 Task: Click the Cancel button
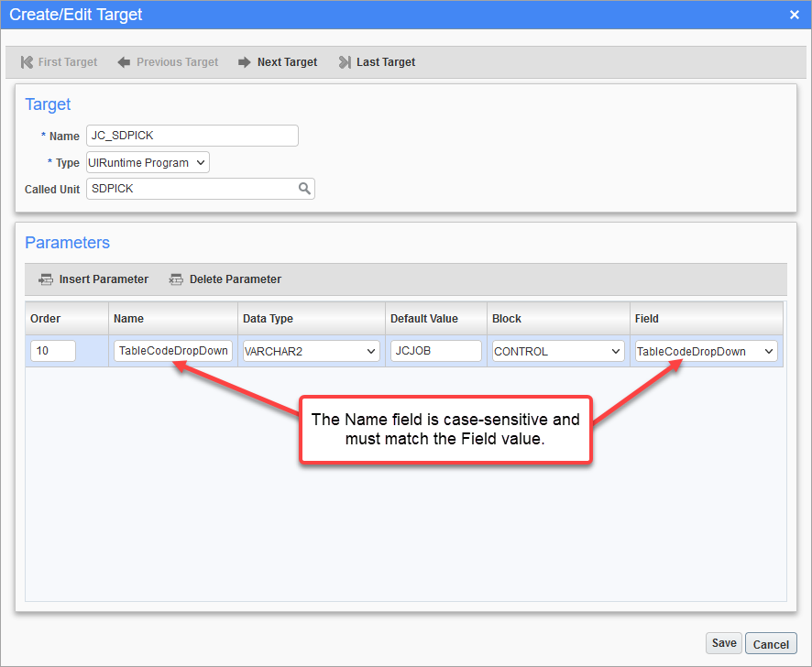(x=770, y=643)
